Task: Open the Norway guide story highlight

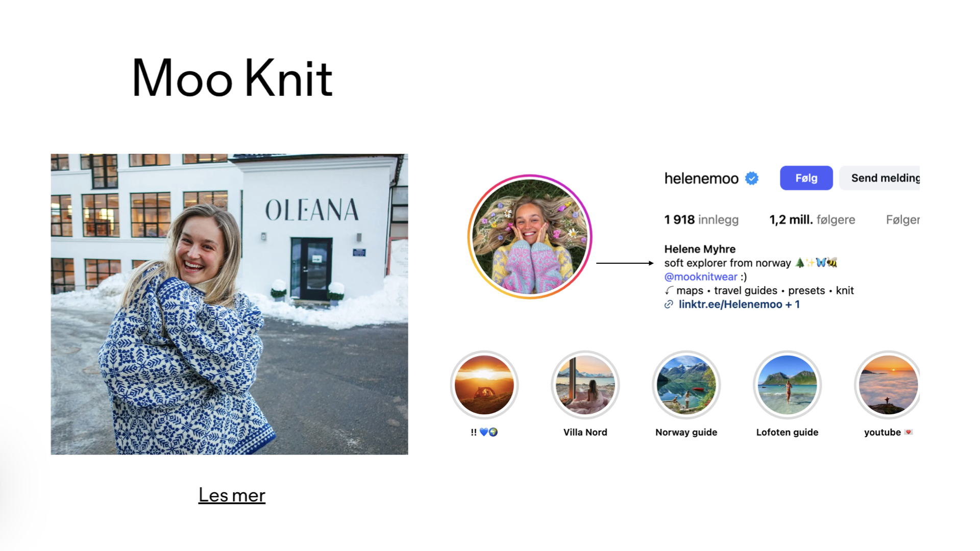Action: click(x=686, y=385)
